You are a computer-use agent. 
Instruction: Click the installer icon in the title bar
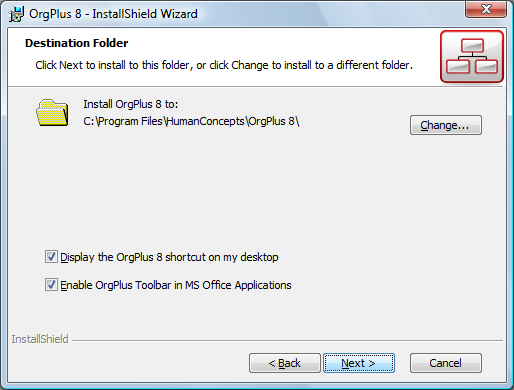point(16,14)
